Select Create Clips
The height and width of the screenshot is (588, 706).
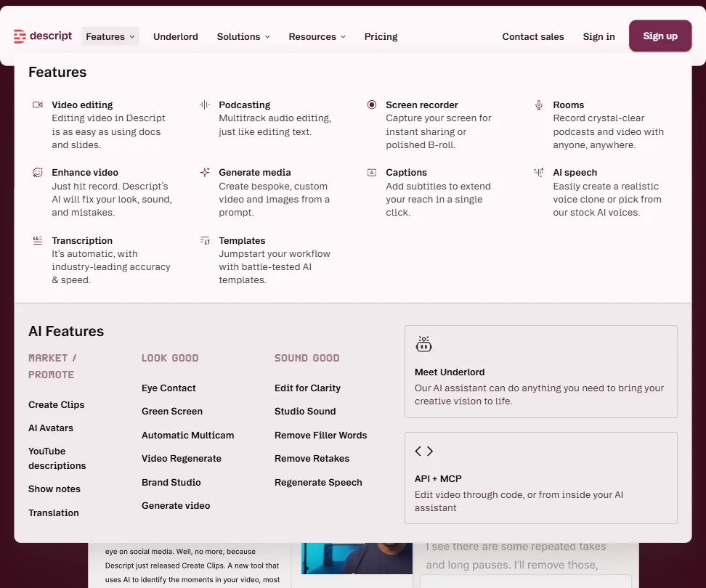click(x=56, y=404)
